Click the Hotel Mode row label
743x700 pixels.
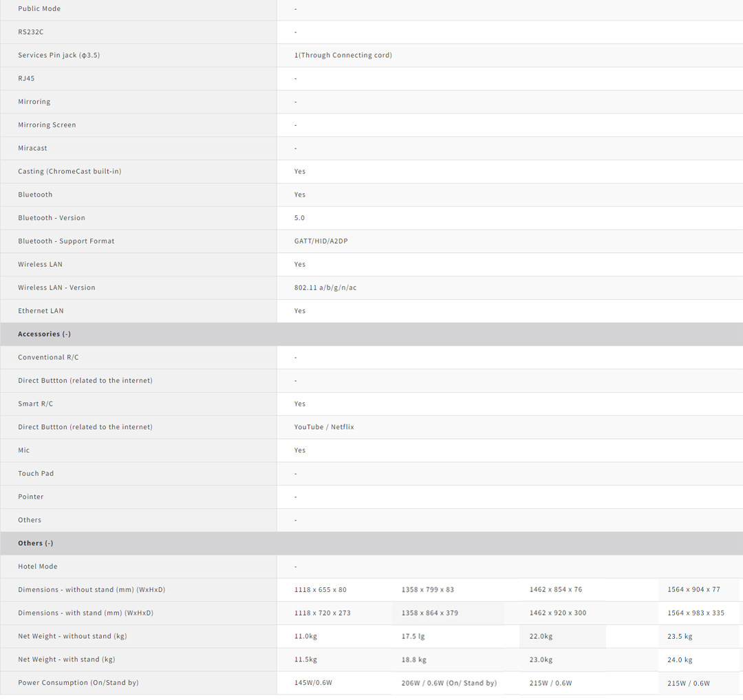[x=38, y=567]
